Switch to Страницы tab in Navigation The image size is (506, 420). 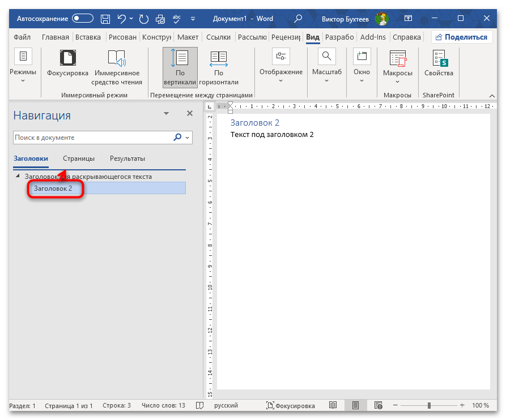coord(79,158)
